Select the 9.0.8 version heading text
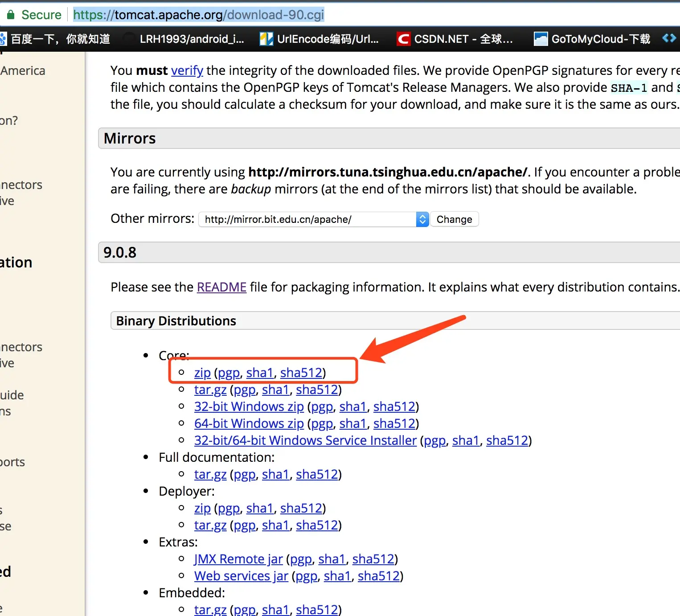Viewport: 680px width, 616px height. click(x=120, y=253)
